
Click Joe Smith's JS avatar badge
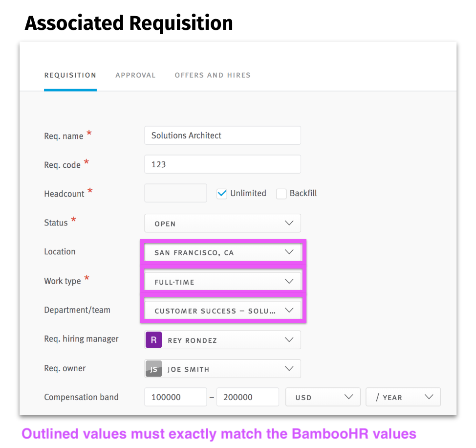coord(153,368)
